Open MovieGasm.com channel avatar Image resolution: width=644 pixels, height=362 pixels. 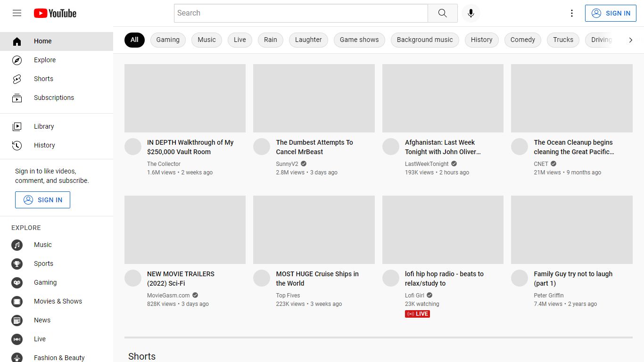pos(133,278)
